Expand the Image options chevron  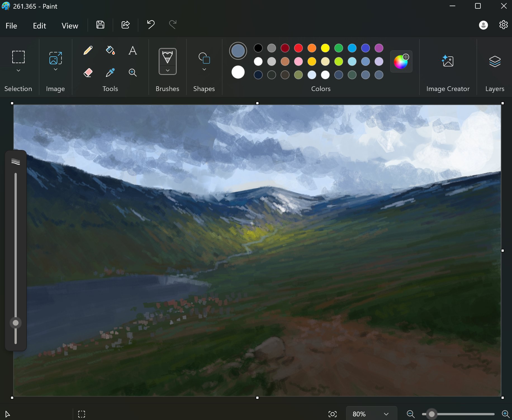tap(55, 70)
